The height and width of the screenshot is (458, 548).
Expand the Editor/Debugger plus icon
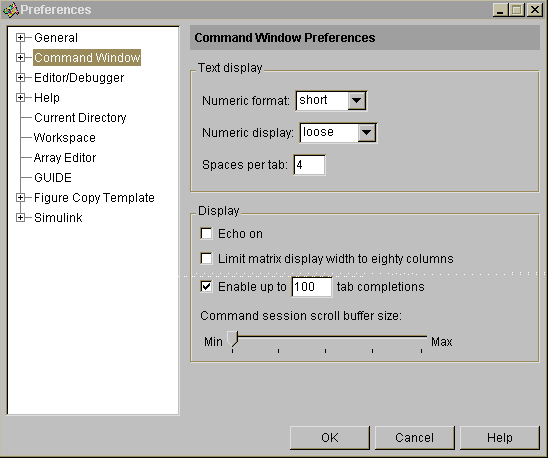coord(21,77)
